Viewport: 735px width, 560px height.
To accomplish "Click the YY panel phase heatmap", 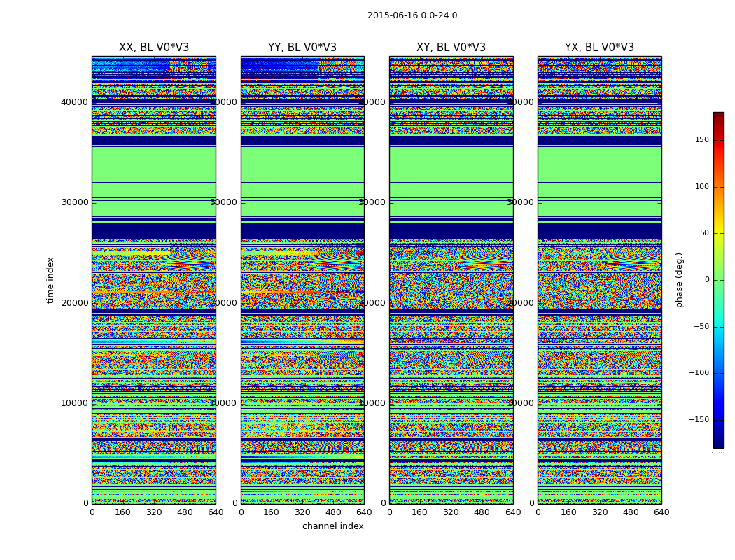I will pos(302,280).
